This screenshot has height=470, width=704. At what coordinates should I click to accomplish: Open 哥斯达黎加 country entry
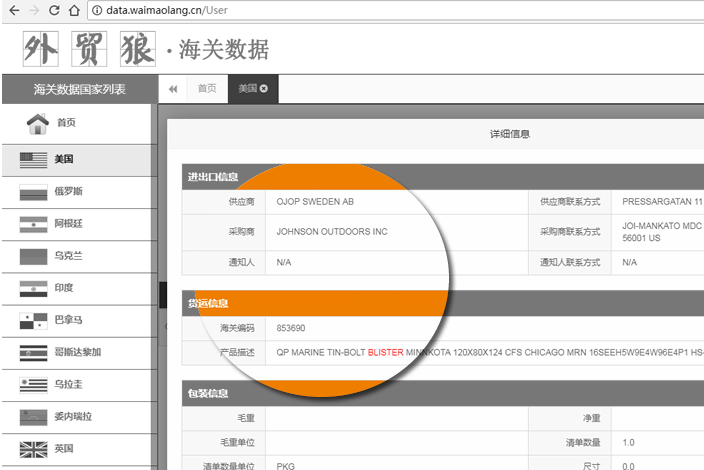pos(76,352)
